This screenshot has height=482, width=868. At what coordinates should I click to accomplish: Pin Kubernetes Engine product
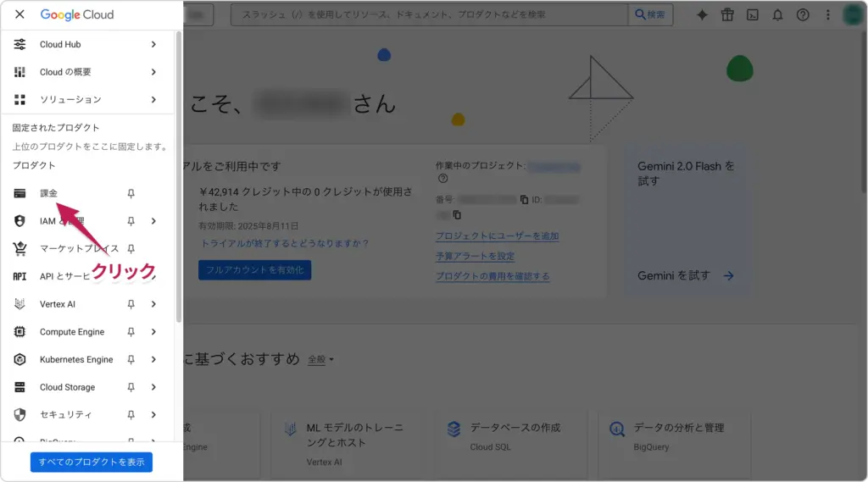click(131, 360)
